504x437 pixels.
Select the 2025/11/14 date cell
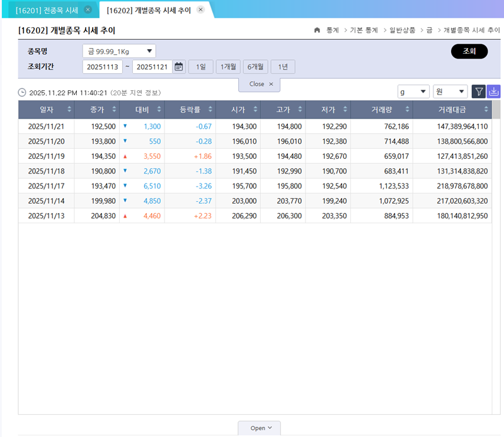46,201
